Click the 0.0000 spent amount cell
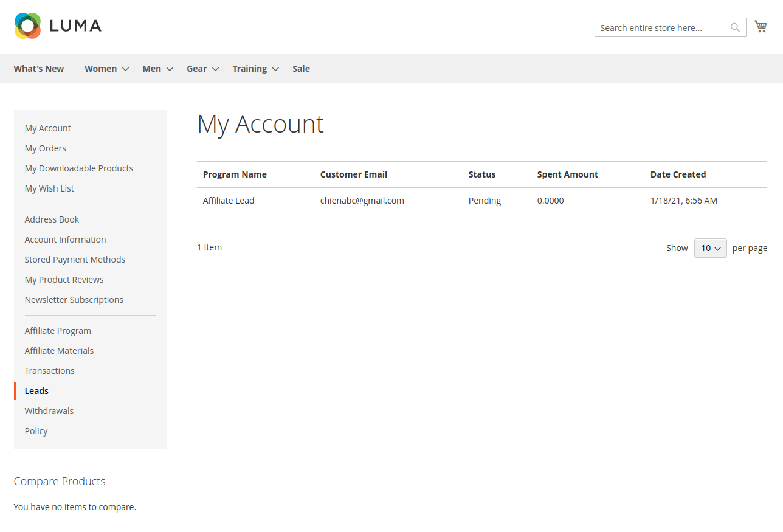The width and height of the screenshot is (783, 532). point(550,201)
